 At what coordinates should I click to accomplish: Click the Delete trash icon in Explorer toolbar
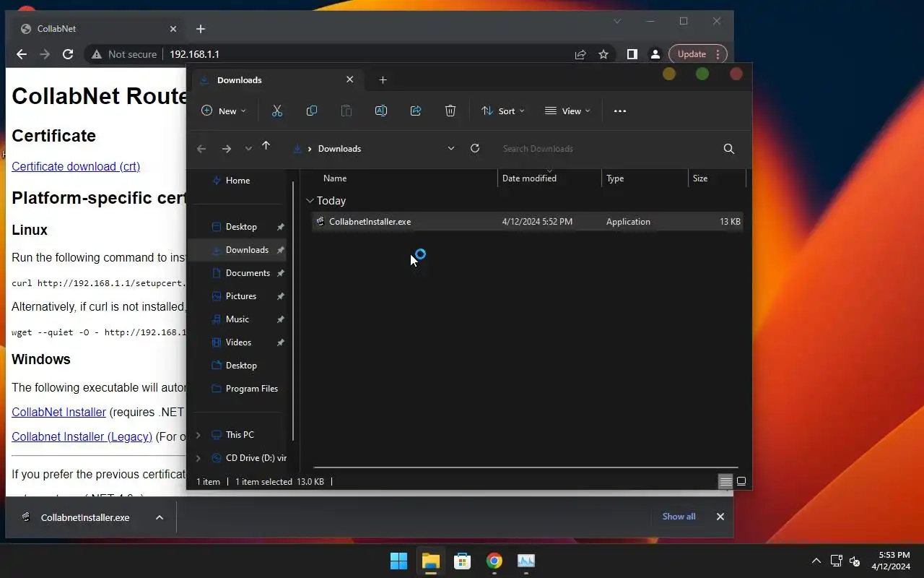pos(450,111)
